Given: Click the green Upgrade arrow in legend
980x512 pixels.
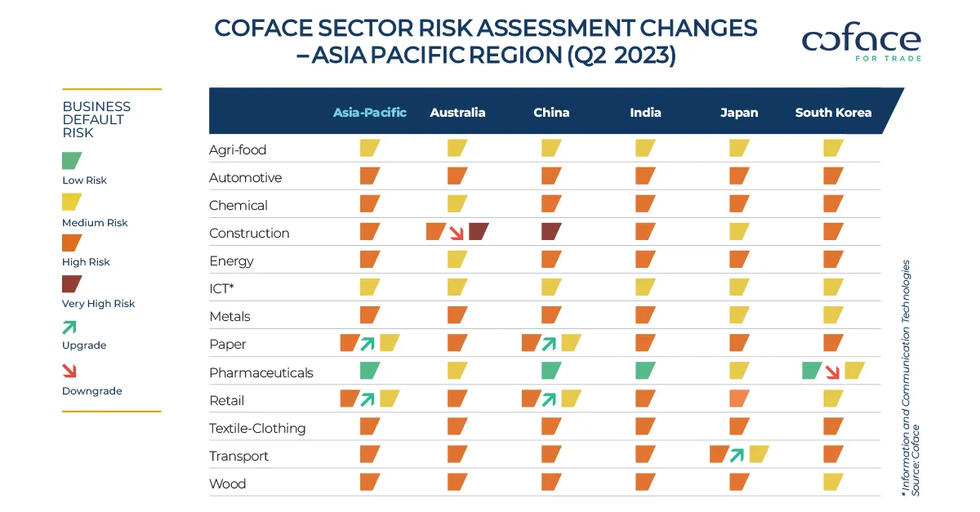Looking at the screenshot, I should (x=70, y=327).
